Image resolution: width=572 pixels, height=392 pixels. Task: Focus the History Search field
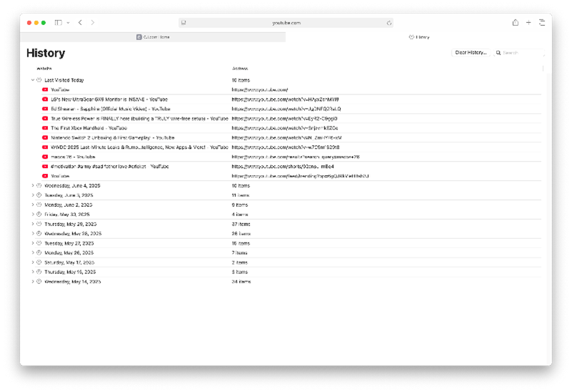518,53
